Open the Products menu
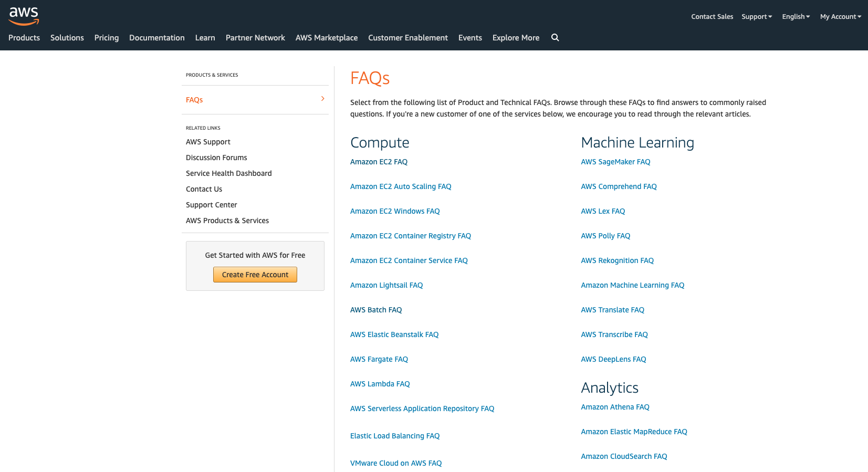Viewport: 868px width, 472px height. pyautogui.click(x=24, y=38)
